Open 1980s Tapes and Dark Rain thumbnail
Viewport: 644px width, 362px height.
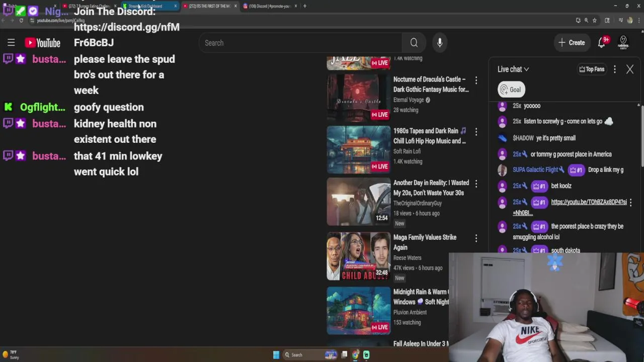tap(358, 149)
